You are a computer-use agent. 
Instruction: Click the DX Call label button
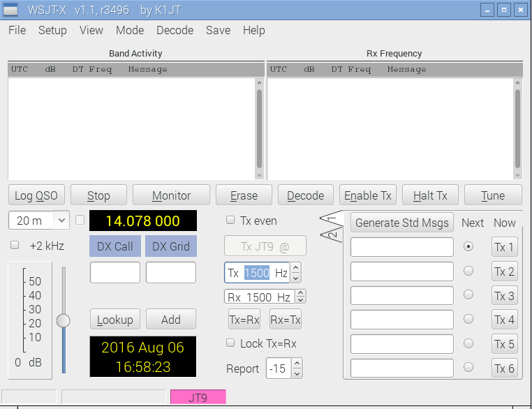click(115, 246)
